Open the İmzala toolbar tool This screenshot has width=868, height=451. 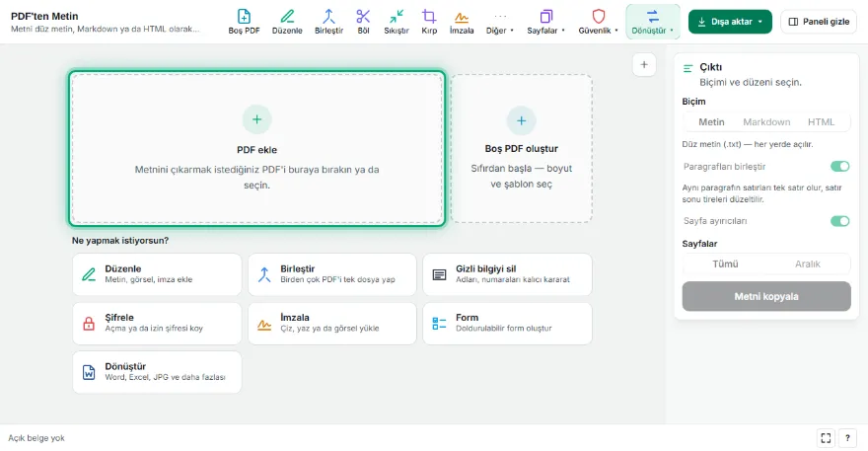462,22
